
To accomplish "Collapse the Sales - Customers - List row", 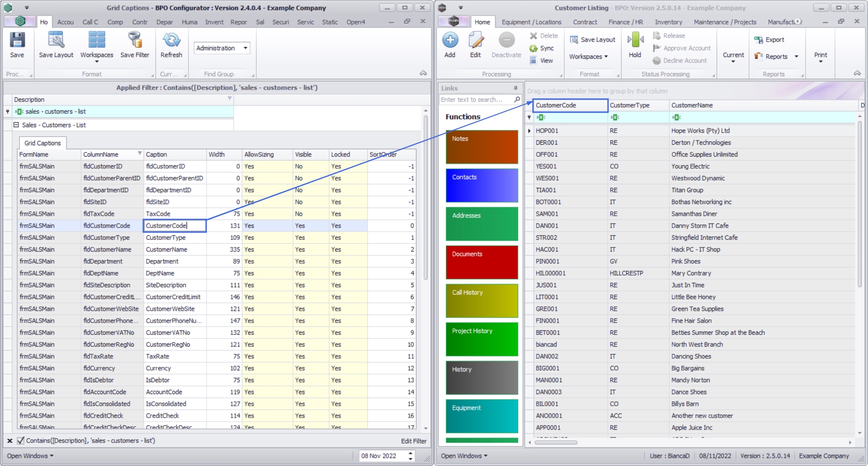I will (16, 125).
